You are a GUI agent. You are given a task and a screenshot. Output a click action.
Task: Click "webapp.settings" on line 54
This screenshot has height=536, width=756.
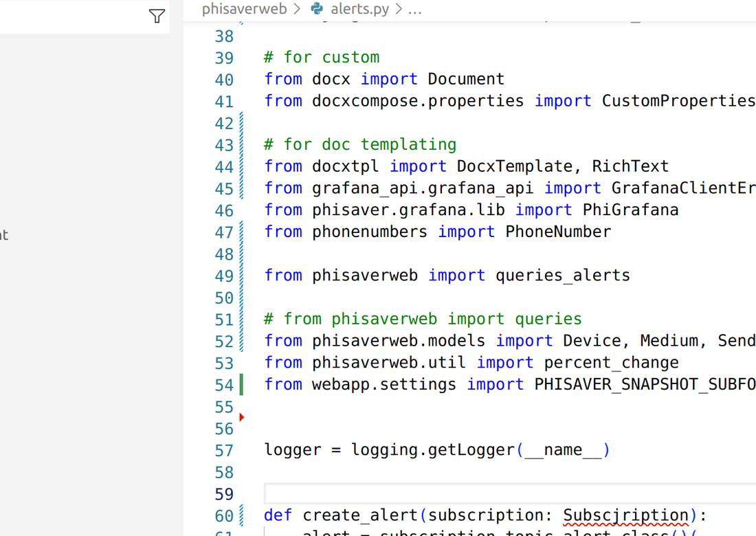[x=383, y=385]
